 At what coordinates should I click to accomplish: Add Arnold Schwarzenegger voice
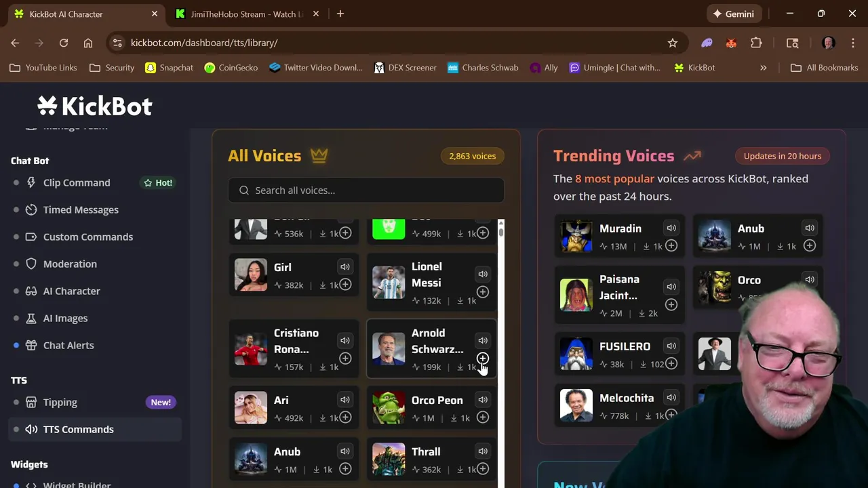(483, 358)
